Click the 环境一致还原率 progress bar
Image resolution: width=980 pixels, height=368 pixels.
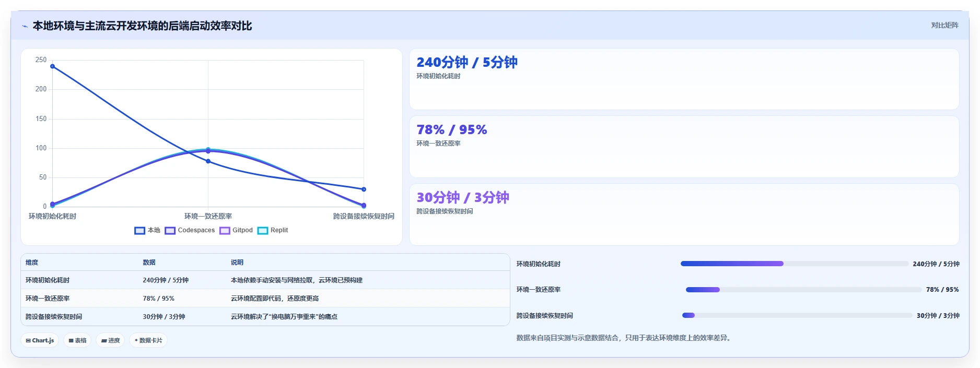coord(803,290)
